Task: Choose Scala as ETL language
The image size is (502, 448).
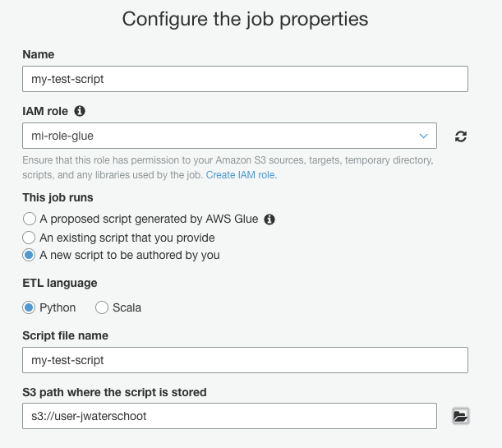Action: [x=102, y=307]
